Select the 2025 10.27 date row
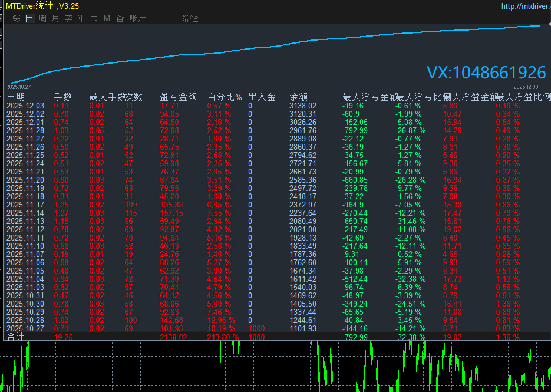Screen dimensions: 551x392 (25, 328)
